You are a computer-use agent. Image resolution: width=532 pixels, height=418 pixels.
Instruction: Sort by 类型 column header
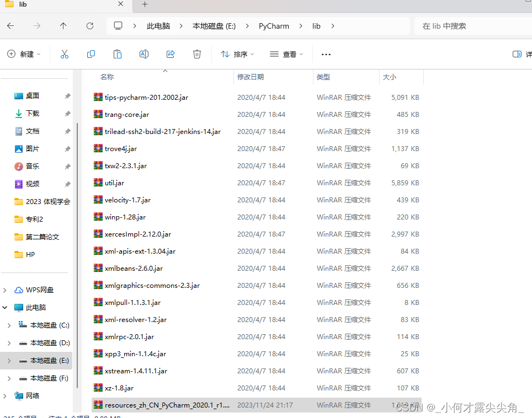click(323, 77)
